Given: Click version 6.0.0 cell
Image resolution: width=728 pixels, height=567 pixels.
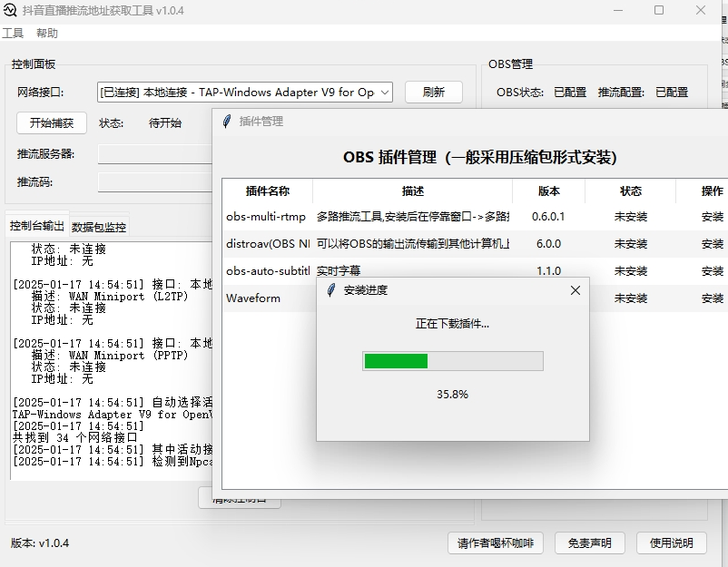Looking at the screenshot, I should [x=548, y=244].
